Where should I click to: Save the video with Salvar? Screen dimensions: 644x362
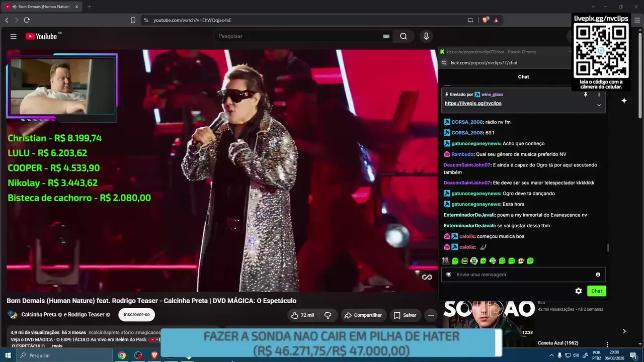(x=405, y=315)
